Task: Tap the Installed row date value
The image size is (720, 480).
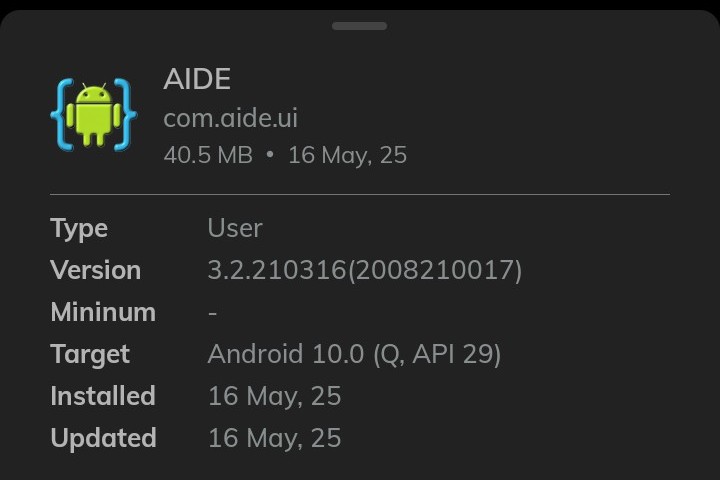Action: (x=274, y=396)
